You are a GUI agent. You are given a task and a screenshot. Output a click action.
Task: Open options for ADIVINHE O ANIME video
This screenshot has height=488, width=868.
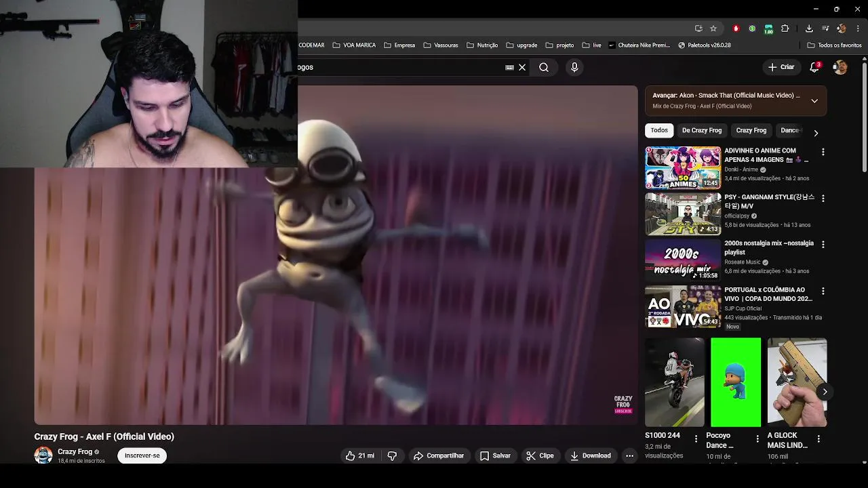click(x=823, y=152)
